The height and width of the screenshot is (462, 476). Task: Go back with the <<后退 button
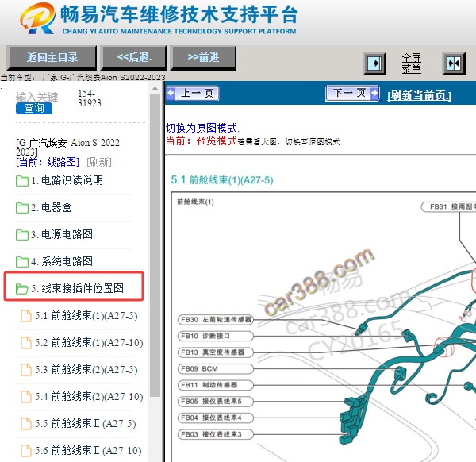click(x=134, y=58)
